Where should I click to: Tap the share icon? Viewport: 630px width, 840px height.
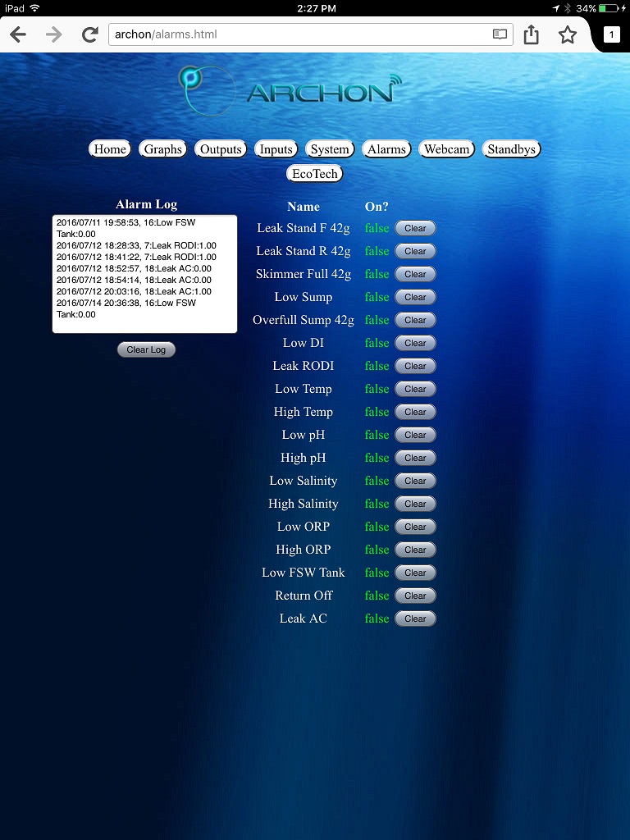pos(532,34)
